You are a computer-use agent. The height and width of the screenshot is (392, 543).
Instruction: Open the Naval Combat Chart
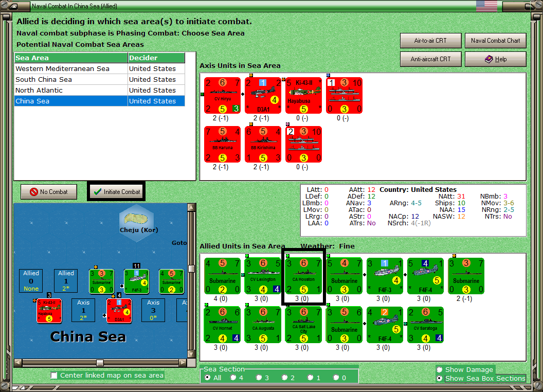tap(495, 41)
